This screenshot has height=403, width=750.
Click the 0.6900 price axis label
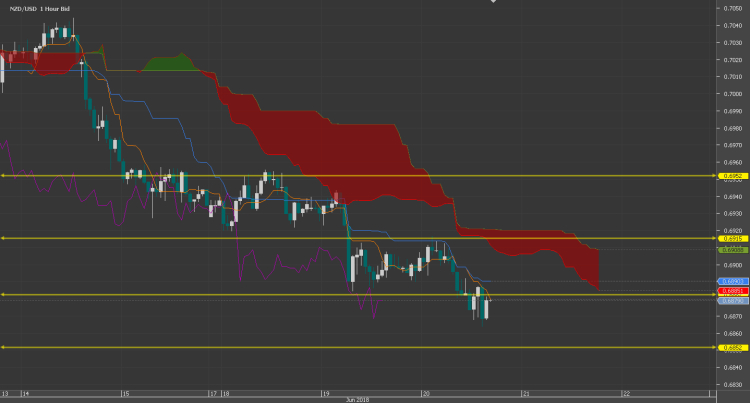click(x=733, y=265)
